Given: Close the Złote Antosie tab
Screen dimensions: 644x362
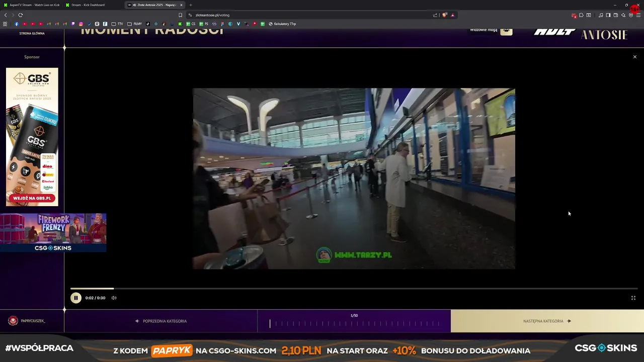Looking at the screenshot, I should point(181,5).
